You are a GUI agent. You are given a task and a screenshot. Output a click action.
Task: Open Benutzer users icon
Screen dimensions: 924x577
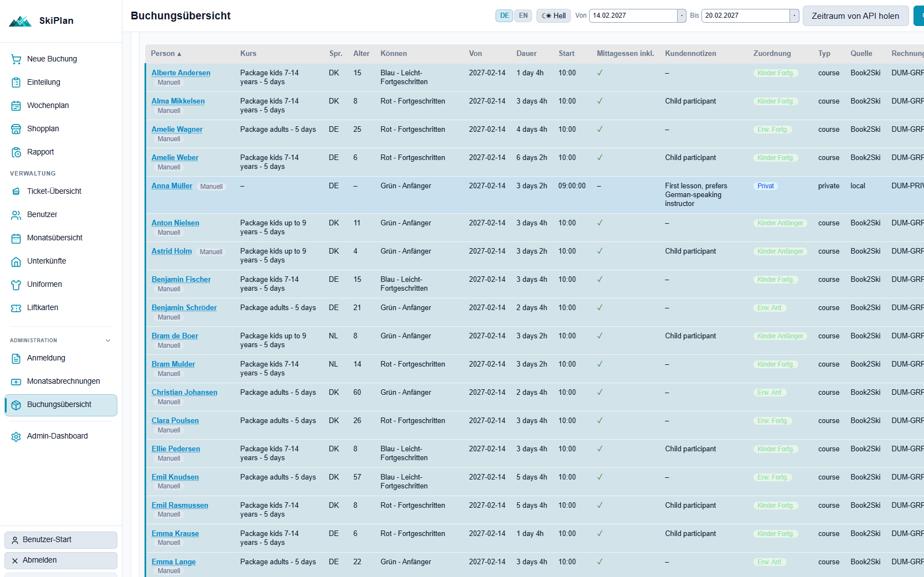(16, 215)
